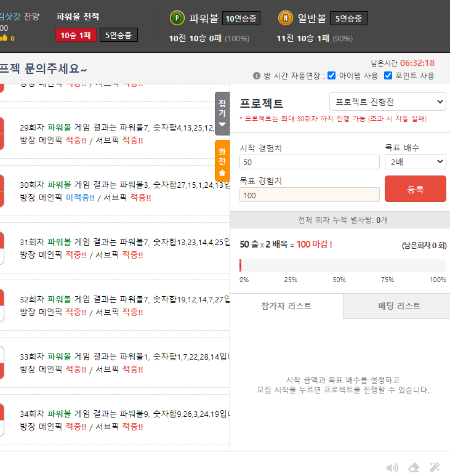The width and height of the screenshot is (450, 476).
Task: Click the orange N normal ball icon
Action: pyautogui.click(x=285, y=18)
